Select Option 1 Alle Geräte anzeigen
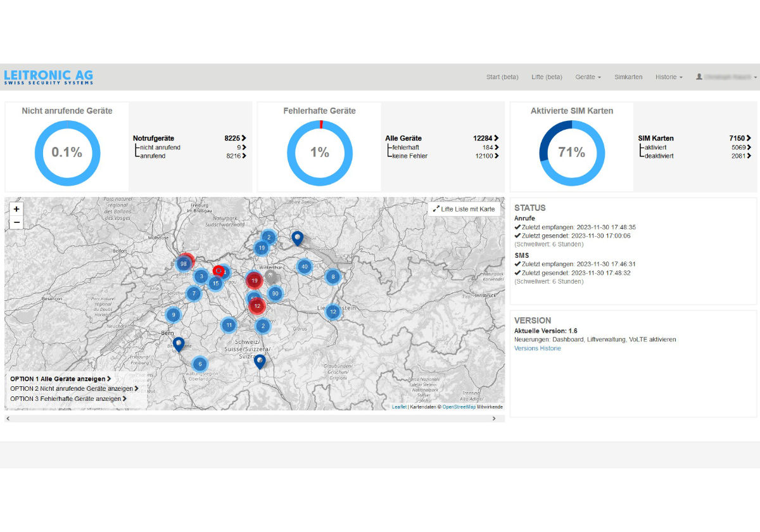Viewport: 760px width, 532px height. [61, 379]
